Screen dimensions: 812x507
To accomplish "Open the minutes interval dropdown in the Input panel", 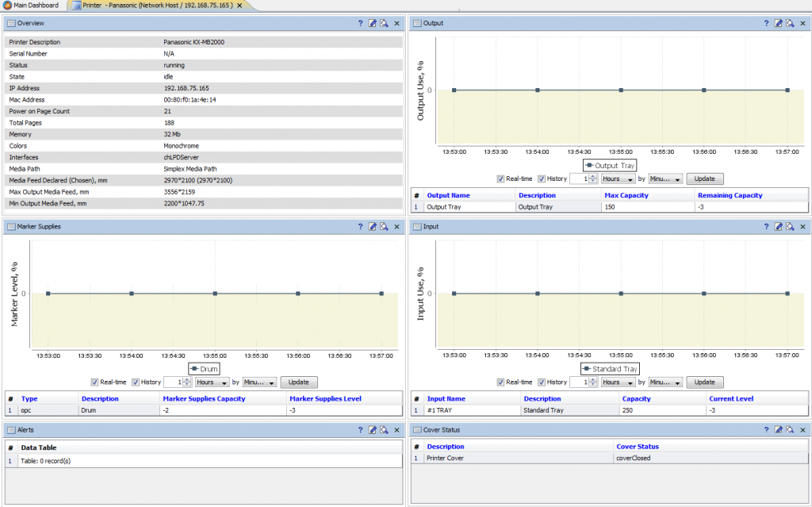I will coord(665,382).
